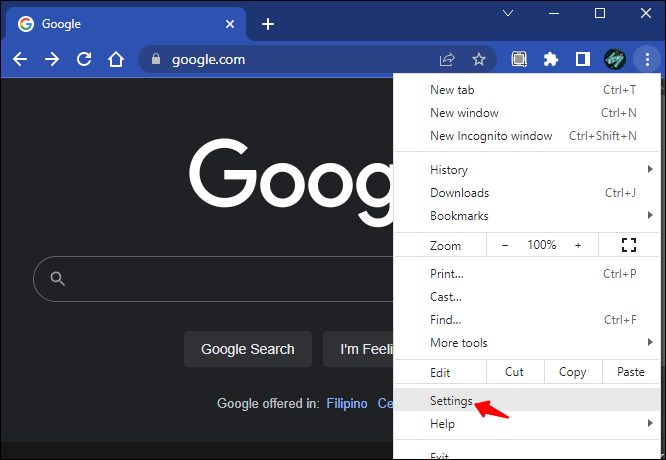The width and height of the screenshot is (666, 460).
Task: Open the profile avatar
Action: (614, 59)
